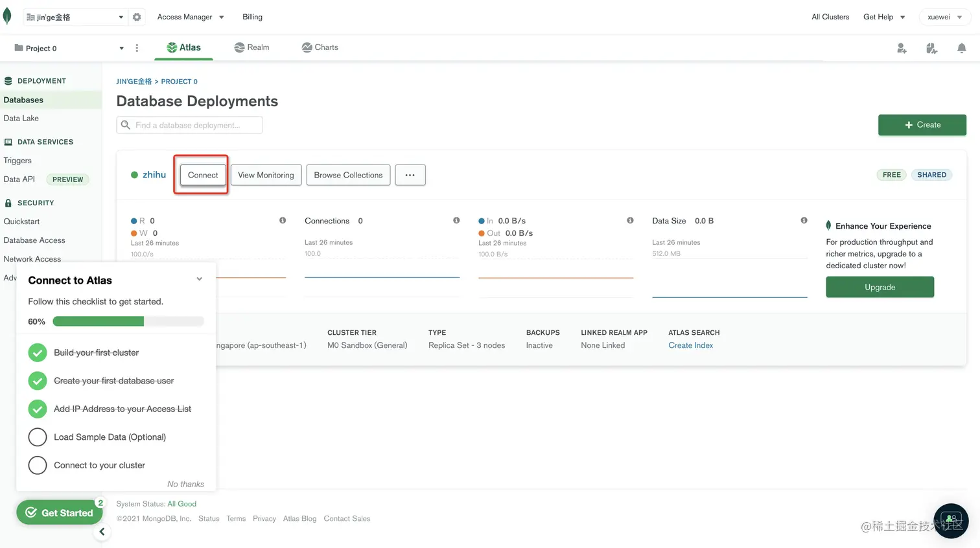Screen dimensions: 980x548
Task: Open xuewei user account dropdown
Action: point(945,17)
